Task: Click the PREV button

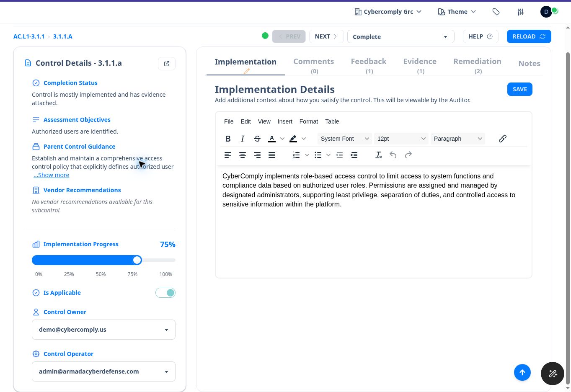Action: pyautogui.click(x=289, y=36)
